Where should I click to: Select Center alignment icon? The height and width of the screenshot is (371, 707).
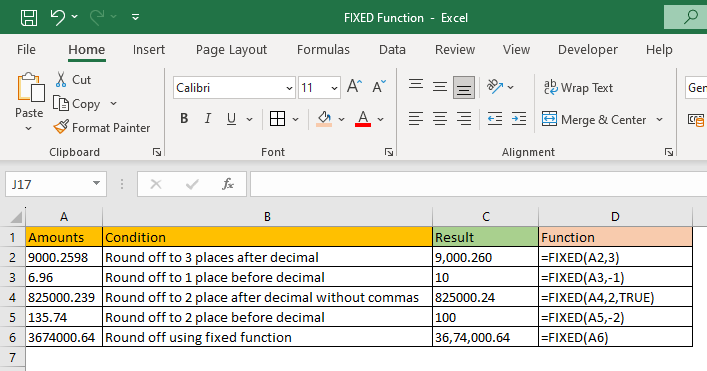point(440,119)
